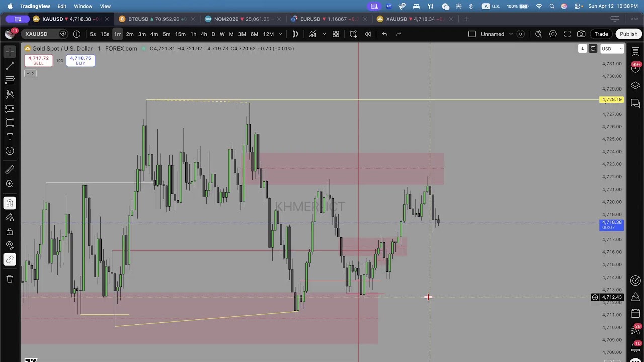The image size is (644, 362).
Task: Select the ruler measure tool
Action: pyautogui.click(x=10, y=170)
